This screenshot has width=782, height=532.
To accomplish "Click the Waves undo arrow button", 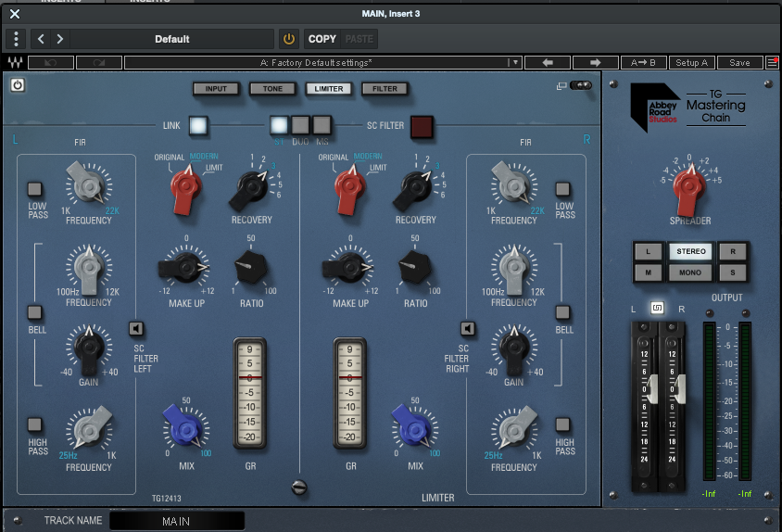I will [51, 62].
